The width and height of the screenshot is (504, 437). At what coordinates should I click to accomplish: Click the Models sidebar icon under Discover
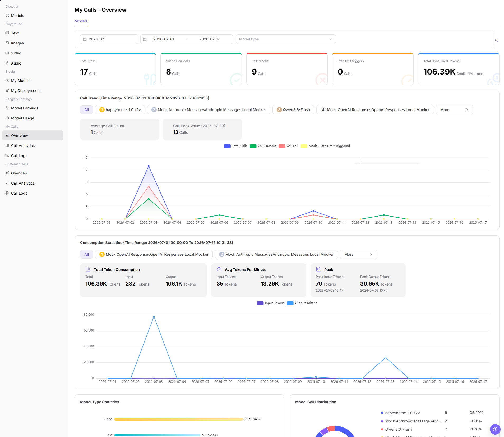(x=7, y=16)
